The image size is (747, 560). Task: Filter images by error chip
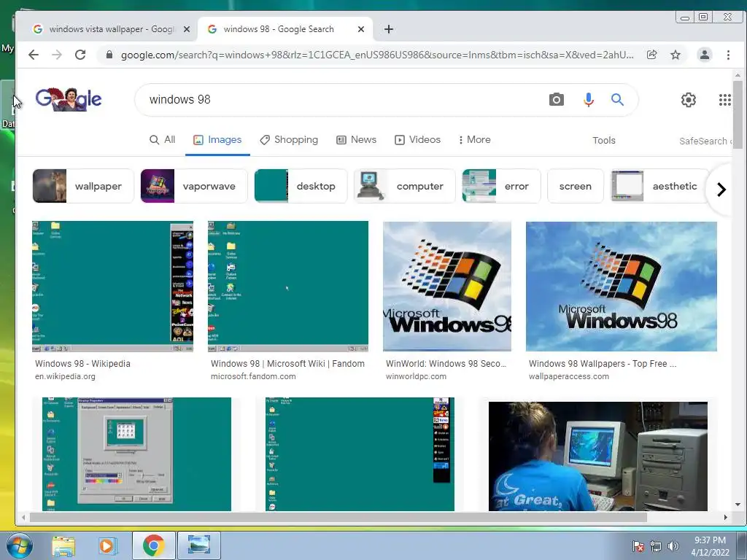coord(501,186)
